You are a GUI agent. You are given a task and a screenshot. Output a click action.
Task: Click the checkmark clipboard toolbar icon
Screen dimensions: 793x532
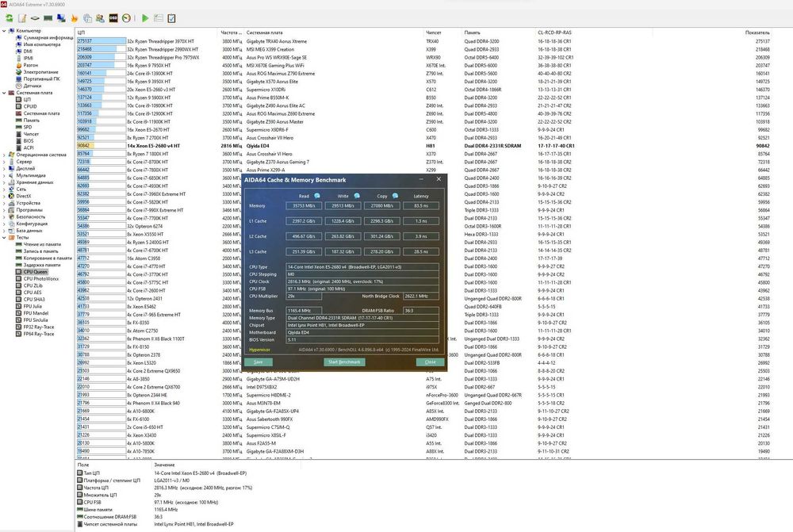[x=171, y=18]
